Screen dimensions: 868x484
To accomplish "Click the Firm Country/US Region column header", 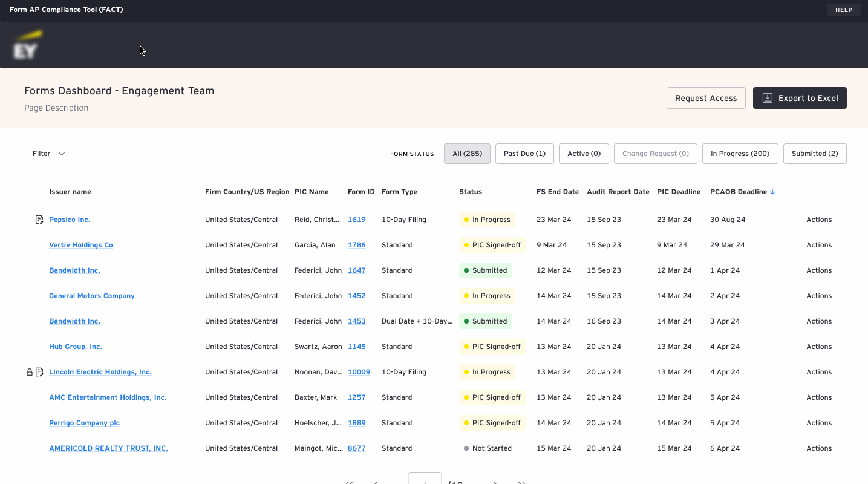I will [x=247, y=192].
